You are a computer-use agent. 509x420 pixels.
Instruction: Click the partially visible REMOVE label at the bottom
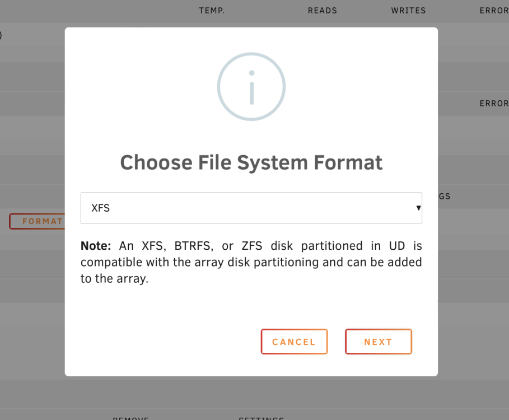(130, 418)
